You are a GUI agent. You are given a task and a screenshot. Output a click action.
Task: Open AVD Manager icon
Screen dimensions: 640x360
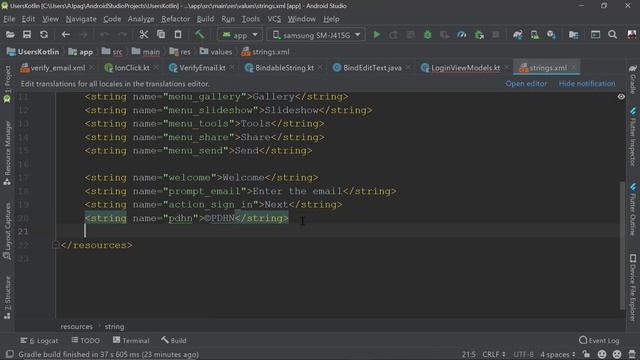(535, 35)
